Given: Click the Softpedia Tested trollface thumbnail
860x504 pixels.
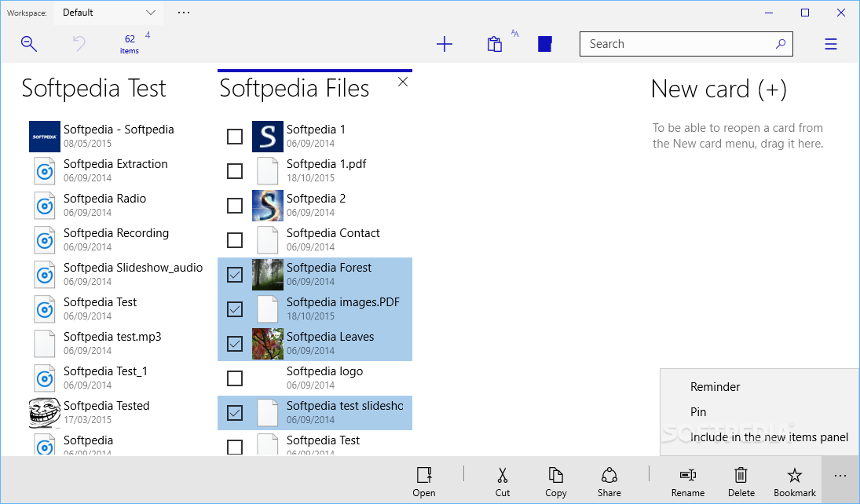Looking at the screenshot, I should click(x=45, y=412).
